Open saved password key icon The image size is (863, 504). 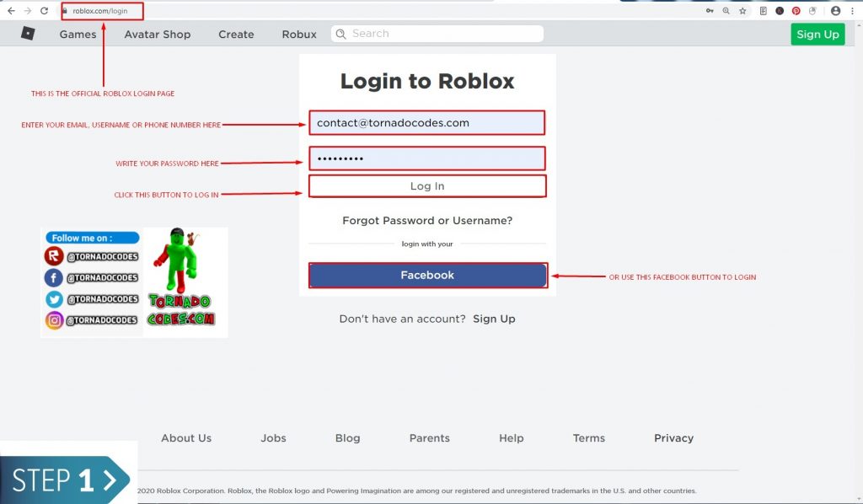(710, 10)
